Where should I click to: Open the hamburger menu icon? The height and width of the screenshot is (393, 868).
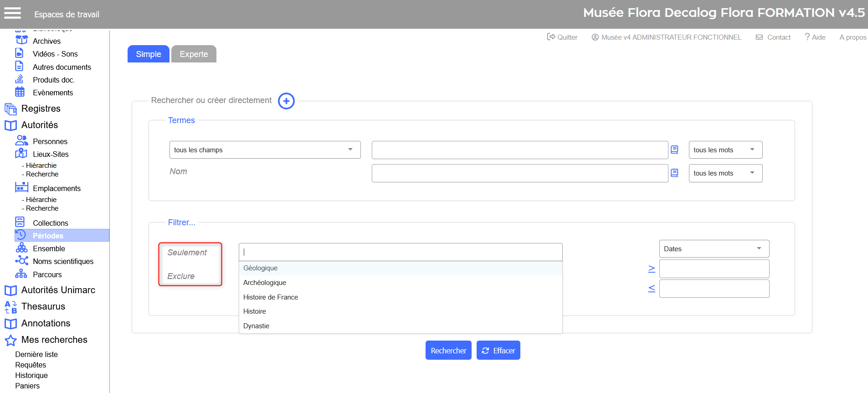point(13,13)
